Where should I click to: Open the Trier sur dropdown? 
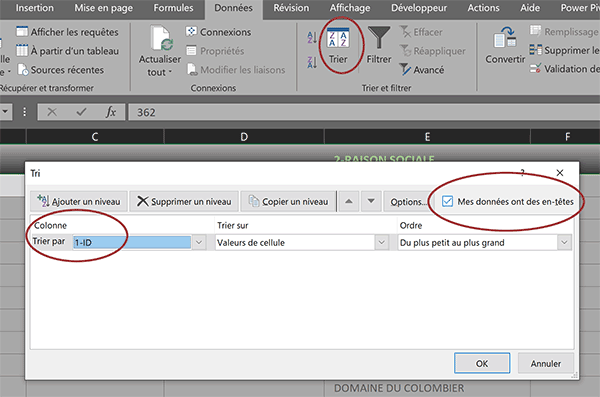click(x=382, y=242)
